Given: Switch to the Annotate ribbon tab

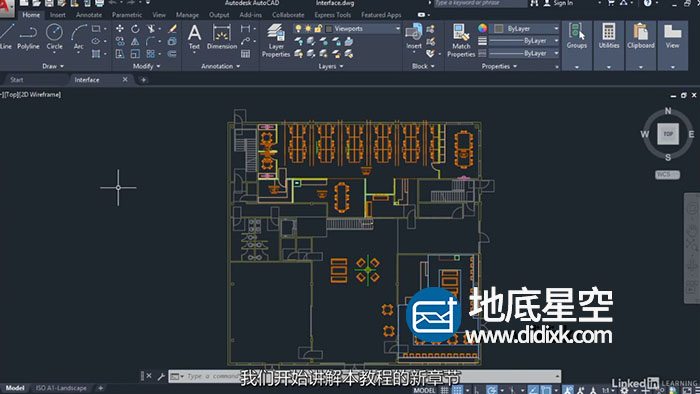Looking at the screenshot, I should [x=89, y=15].
